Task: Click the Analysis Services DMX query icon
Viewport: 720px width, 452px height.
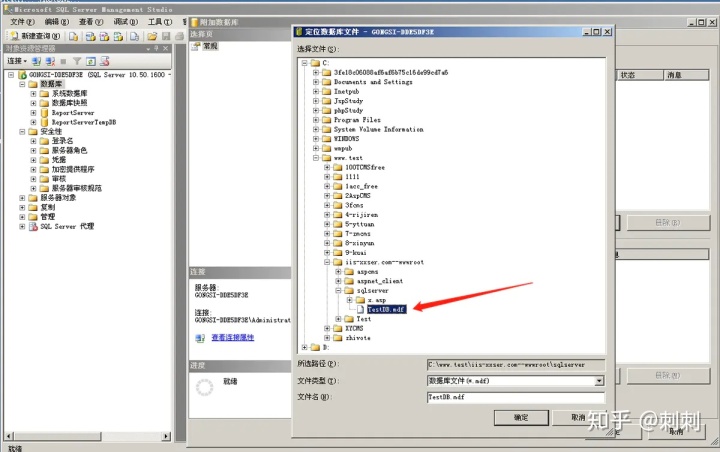Action: pyautogui.click(x=105, y=36)
